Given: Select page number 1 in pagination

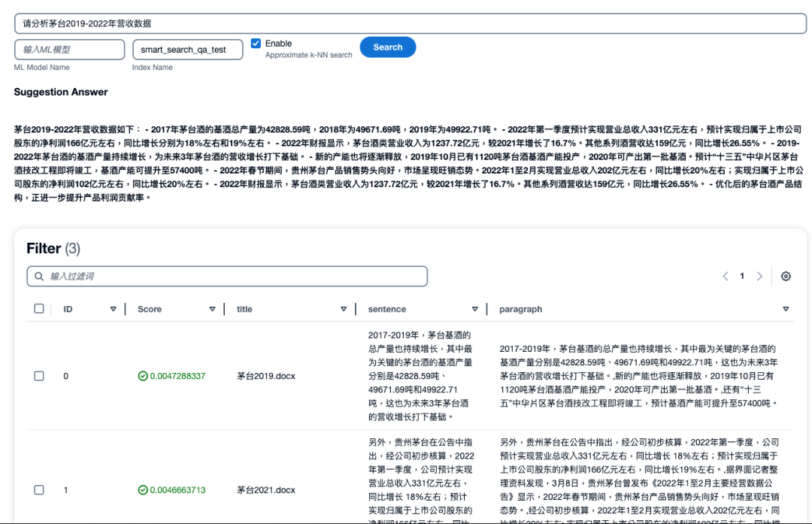Looking at the screenshot, I should 742,276.
